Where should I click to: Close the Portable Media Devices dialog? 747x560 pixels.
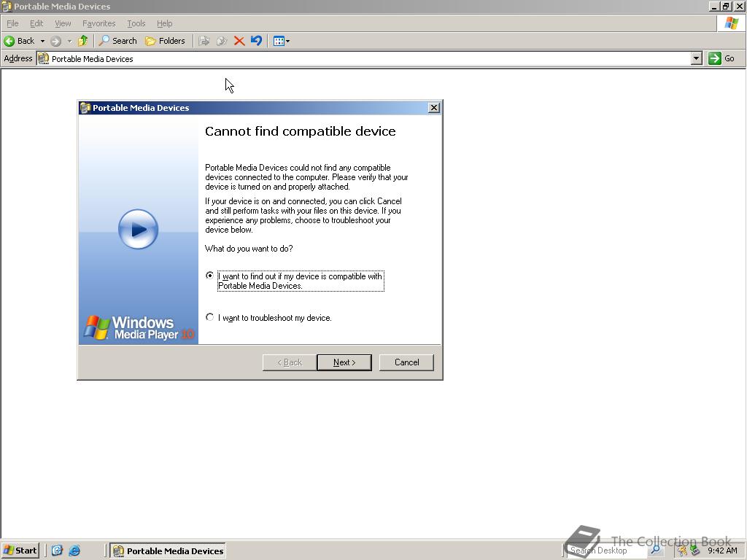coord(434,108)
